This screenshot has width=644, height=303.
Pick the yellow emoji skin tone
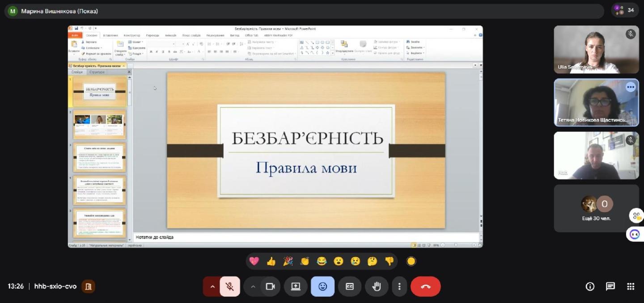pos(411,261)
